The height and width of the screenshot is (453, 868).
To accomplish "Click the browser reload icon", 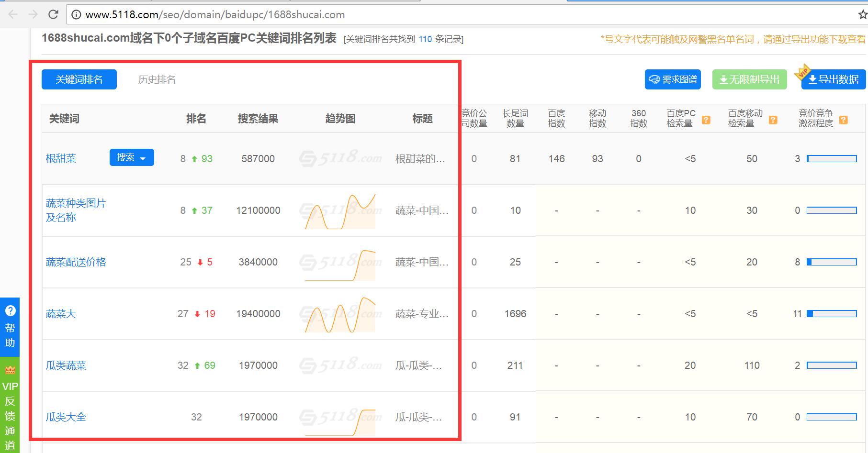I will (x=53, y=14).
